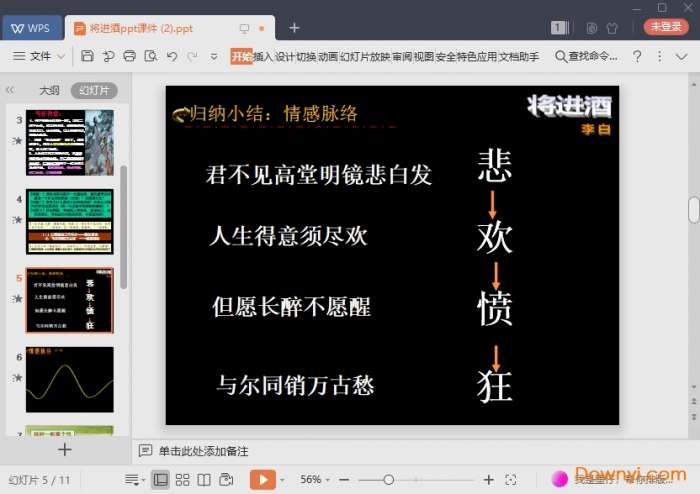The height and width of the screenshot is (494, 700).
Task: Click the clipboard-style icon before play button
Action: tap(226, 480)
